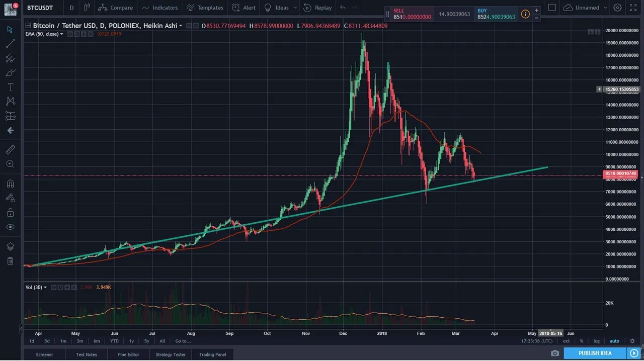The width and height of the screenshot is (644, 361).
Task: Click the back arrow icon in left toolbar
Action: (10, 130)
